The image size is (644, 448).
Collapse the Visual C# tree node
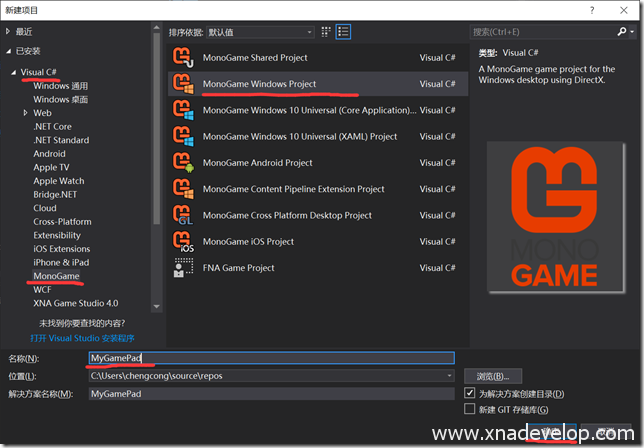coord(13,72)
